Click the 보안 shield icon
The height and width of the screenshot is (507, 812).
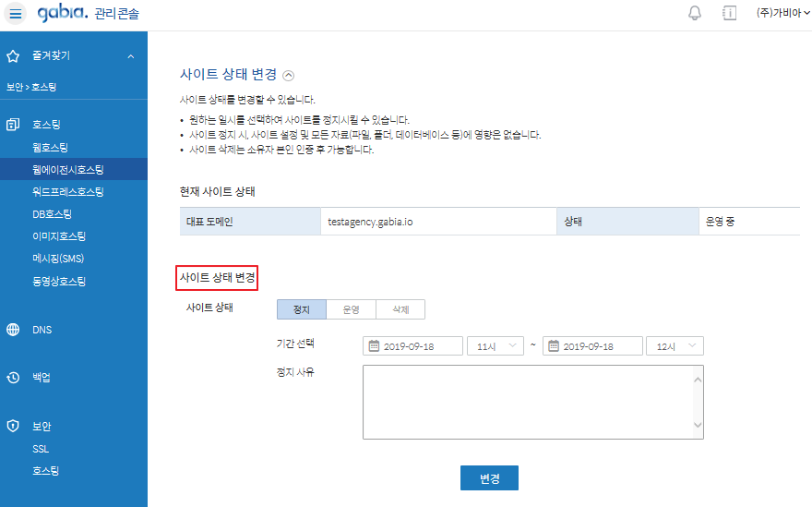click(13, 426)
